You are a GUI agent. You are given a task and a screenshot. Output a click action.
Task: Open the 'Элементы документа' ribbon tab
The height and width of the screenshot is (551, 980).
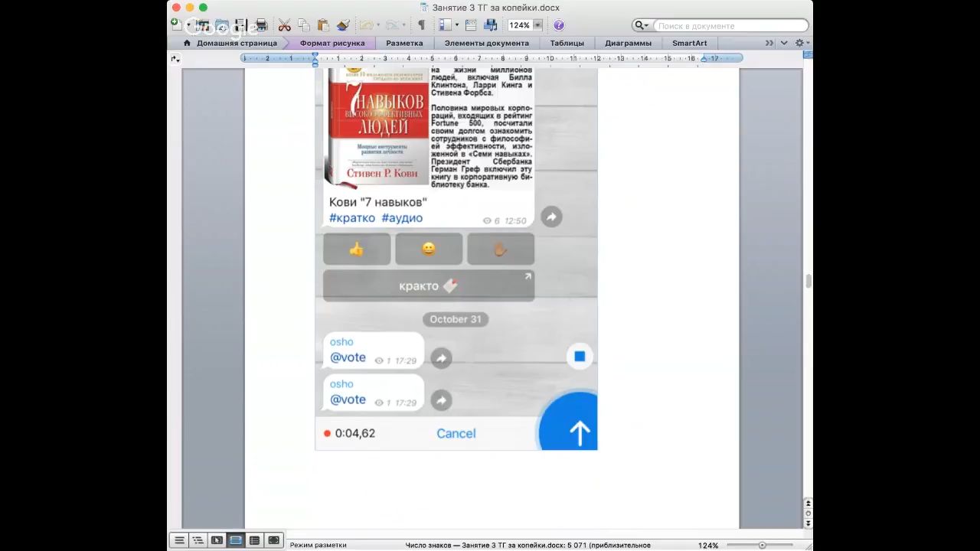pyautogui.click(x=487, y=43)
